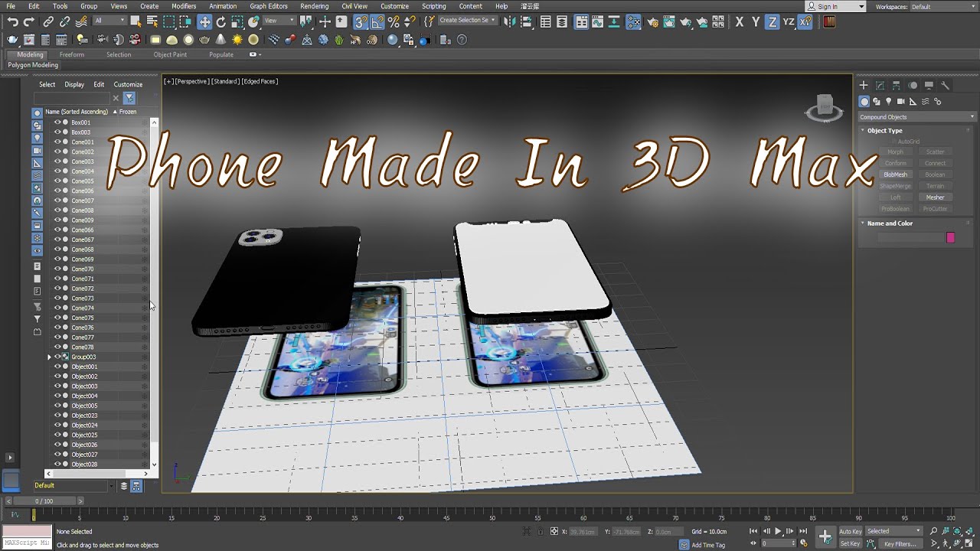Open the Workspaces dropdown
Image resolution: width=980 pixels, height=551 pixels.
(943, 7)
